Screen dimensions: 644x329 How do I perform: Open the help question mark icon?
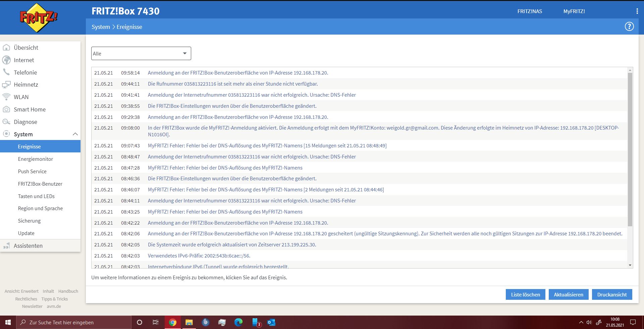pos(629,27)
